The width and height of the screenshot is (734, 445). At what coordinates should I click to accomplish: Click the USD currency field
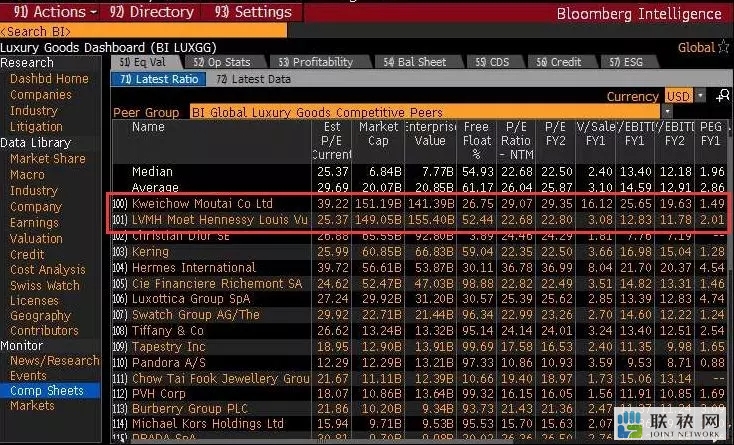point(679,96)
